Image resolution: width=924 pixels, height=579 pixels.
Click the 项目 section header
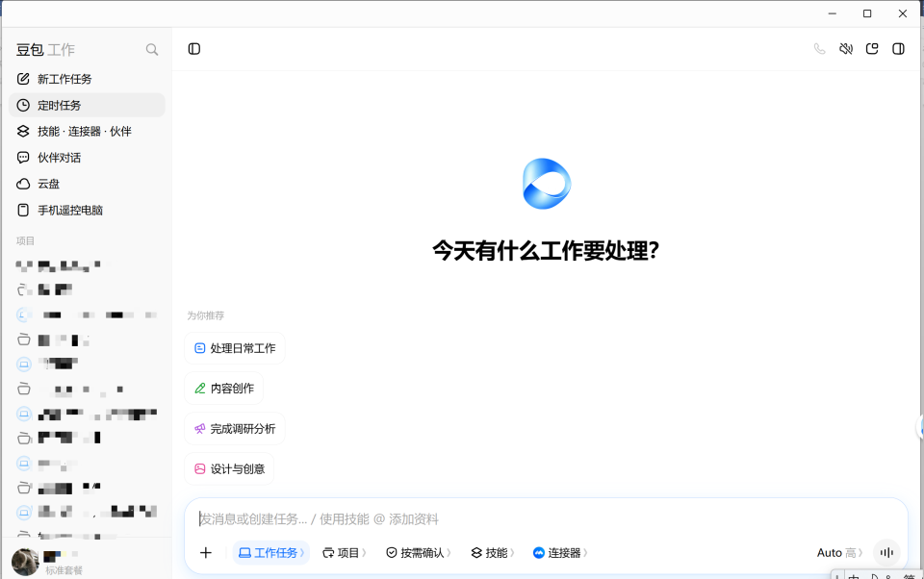pos(25,240)
